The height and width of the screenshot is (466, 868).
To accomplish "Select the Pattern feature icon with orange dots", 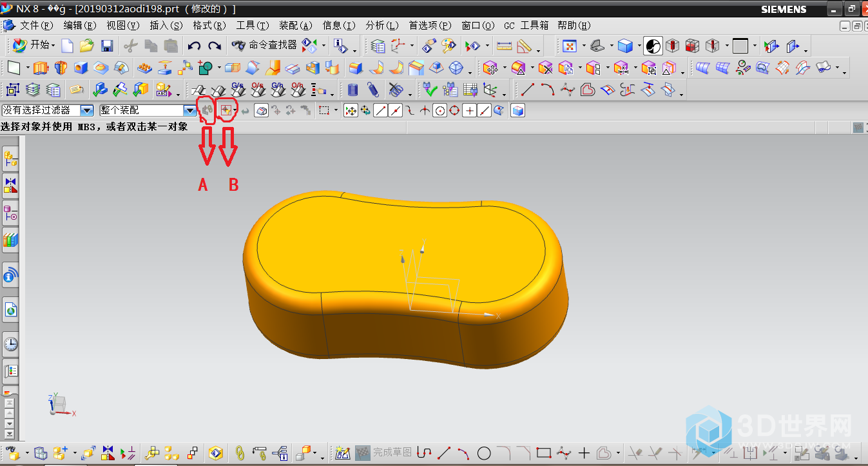I will [x=146, y=68].
